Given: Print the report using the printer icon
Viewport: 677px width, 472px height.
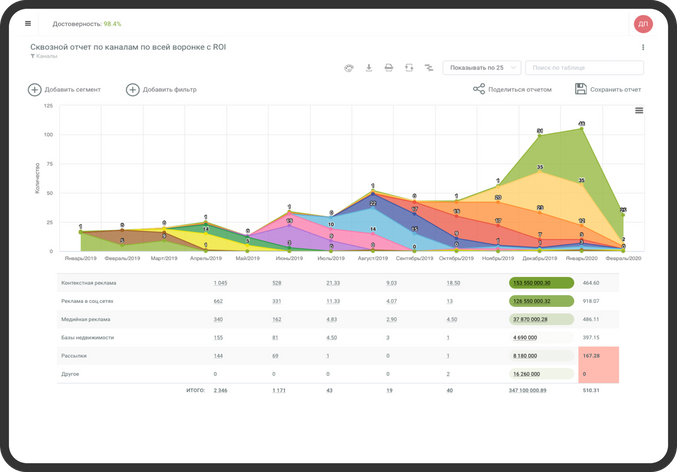Looking at the screenshot, I should (389, 68).
